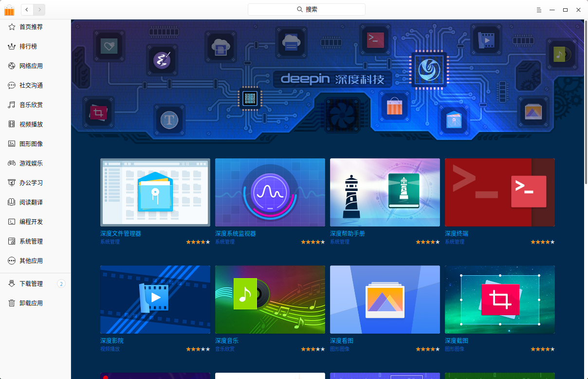
Task: Click the deepin 深度科技 banner logo
Action: click(x=332, y=79)
